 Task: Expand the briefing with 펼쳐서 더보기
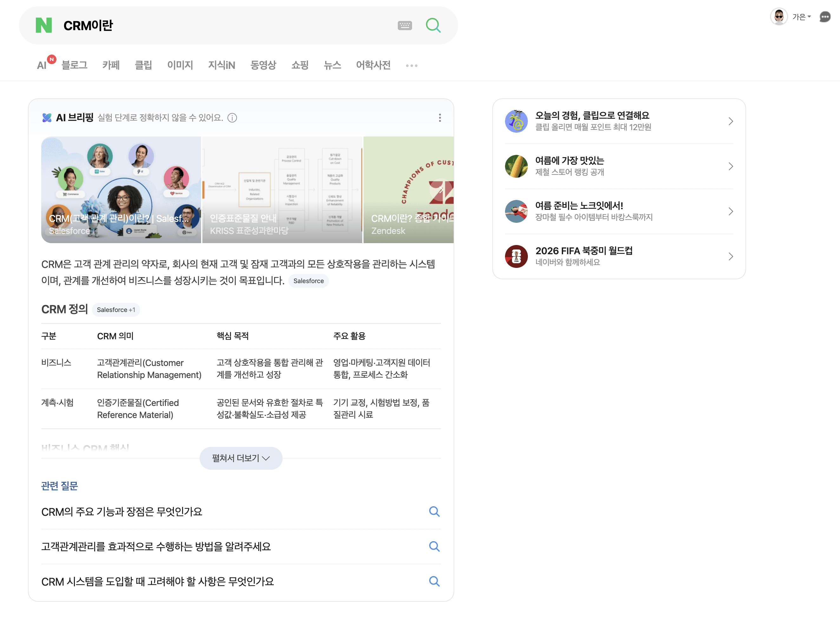[x=241, y=458]
